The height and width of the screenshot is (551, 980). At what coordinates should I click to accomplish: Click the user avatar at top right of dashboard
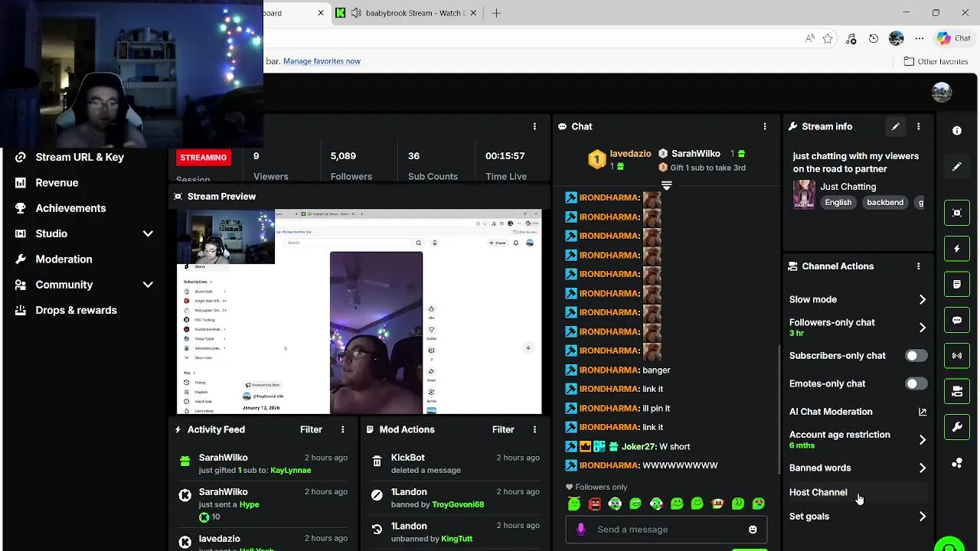pyautogui.click(x=942, y=93)
